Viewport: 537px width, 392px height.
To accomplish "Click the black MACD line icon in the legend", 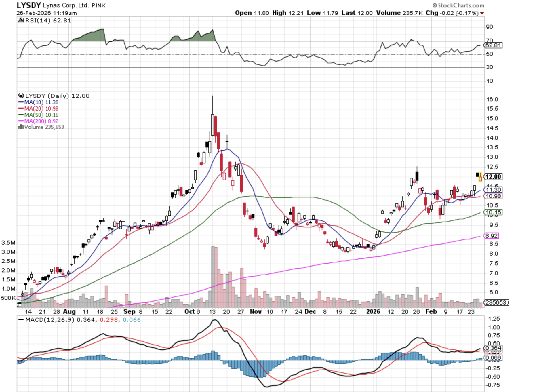I will coord(21,320).
